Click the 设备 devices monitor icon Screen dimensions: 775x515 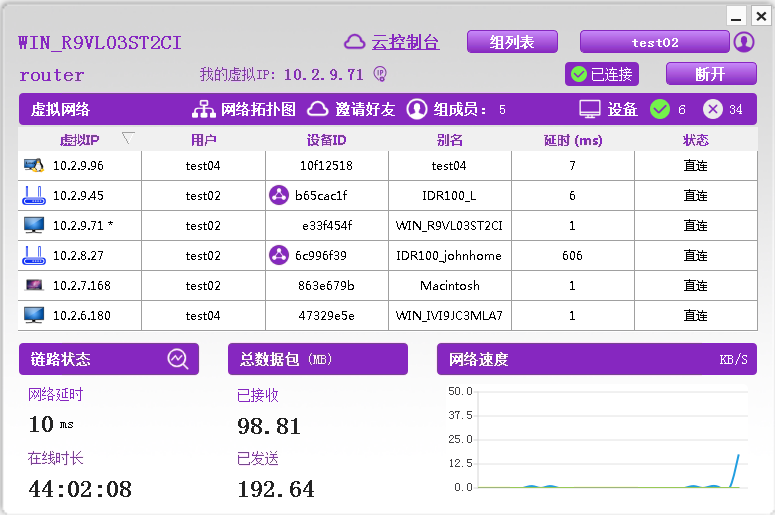click(x=590, y=109)
